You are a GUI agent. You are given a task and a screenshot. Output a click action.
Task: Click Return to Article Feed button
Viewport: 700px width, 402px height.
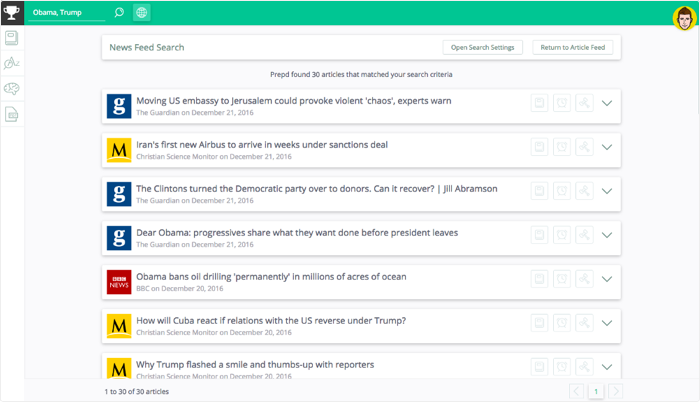click(x=573, y=47)
